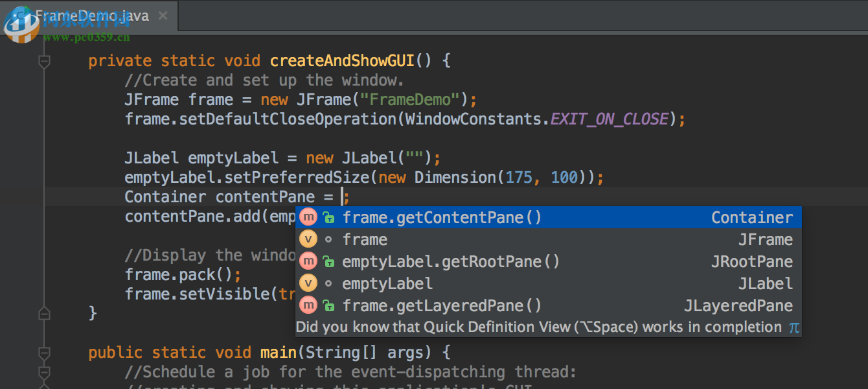This screenshot has height=389, width=868.
Task: Click the Quick Definition View hint text
Action: click(x=538, y=327)
